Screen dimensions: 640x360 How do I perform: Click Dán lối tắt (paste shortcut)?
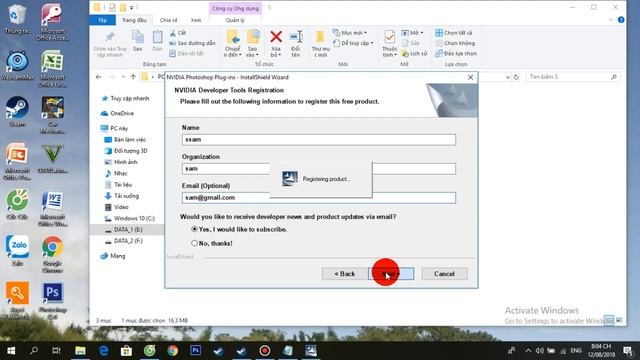coord(186,53)
